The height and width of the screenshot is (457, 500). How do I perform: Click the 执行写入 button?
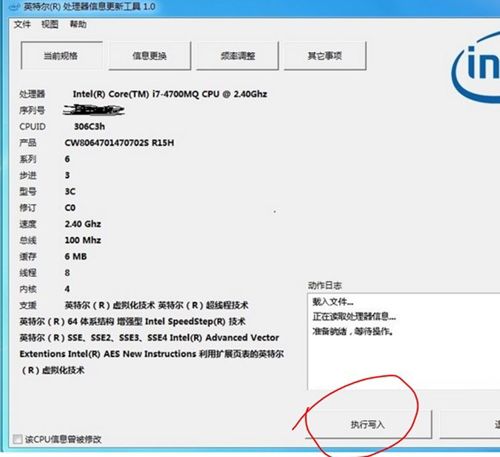coord(368,424)
